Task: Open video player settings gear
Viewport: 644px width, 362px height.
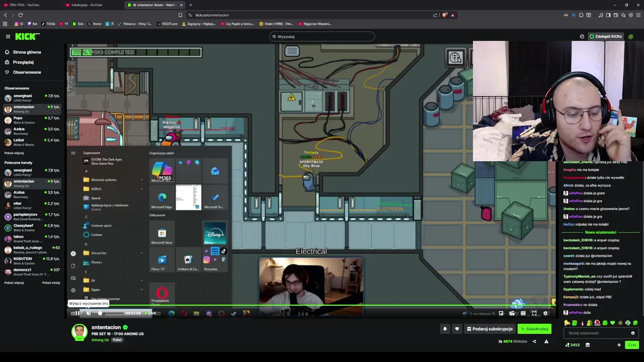Action: pyautogui.click(x=545, y=313)
